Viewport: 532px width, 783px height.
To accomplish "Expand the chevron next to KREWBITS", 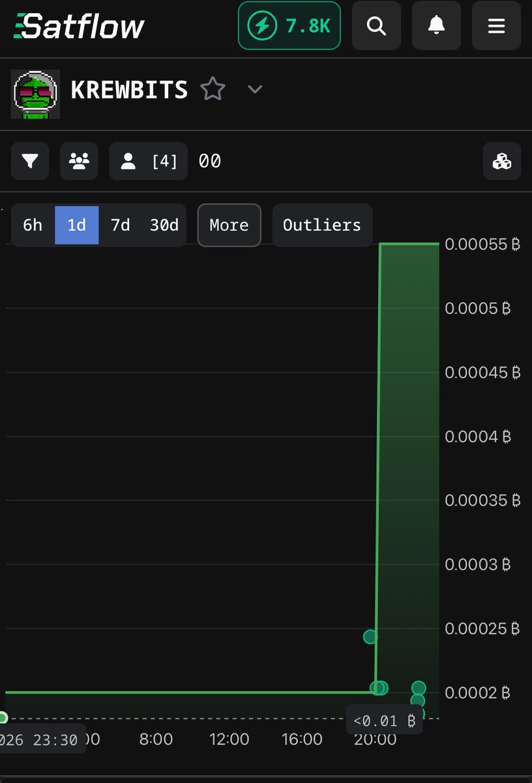I will (x=255, y=89).
